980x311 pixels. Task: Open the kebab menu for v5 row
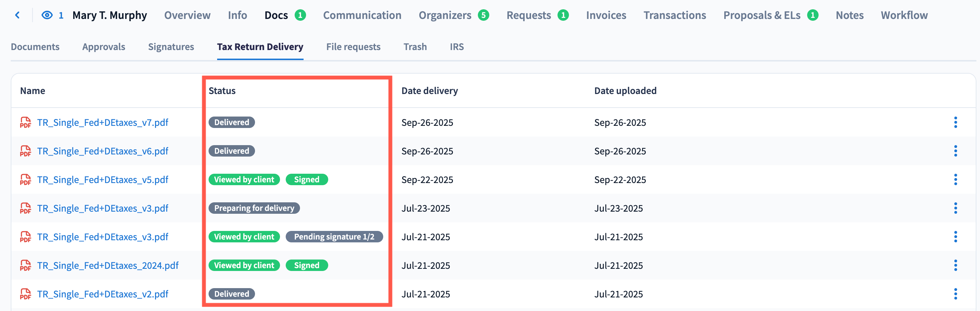coord(955,180)
